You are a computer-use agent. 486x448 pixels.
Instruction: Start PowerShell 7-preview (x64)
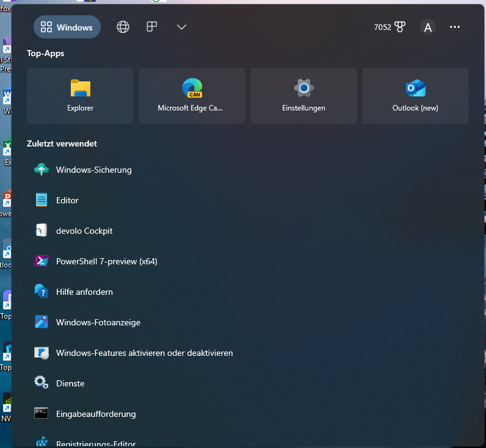point(106,261)
